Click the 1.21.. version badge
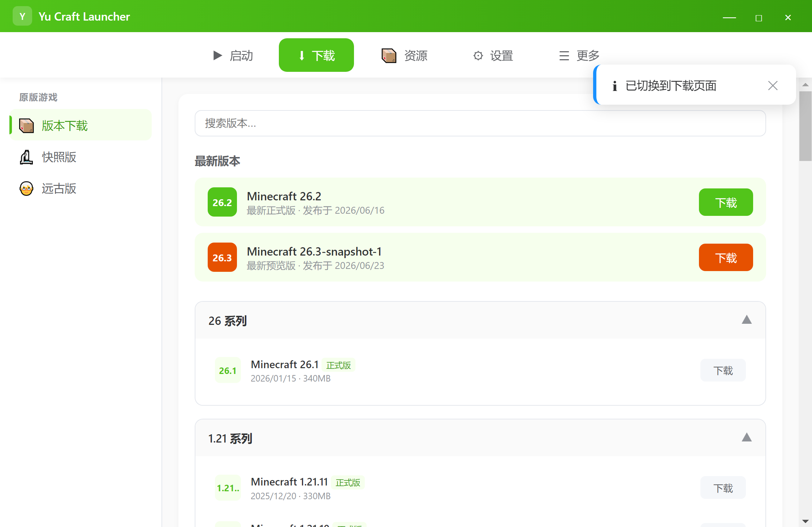812x527 pixels. 228,488
